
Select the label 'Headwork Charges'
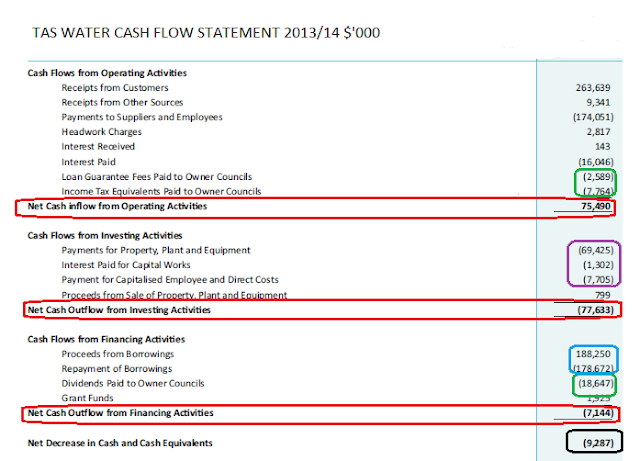click(x=101, y=132)
